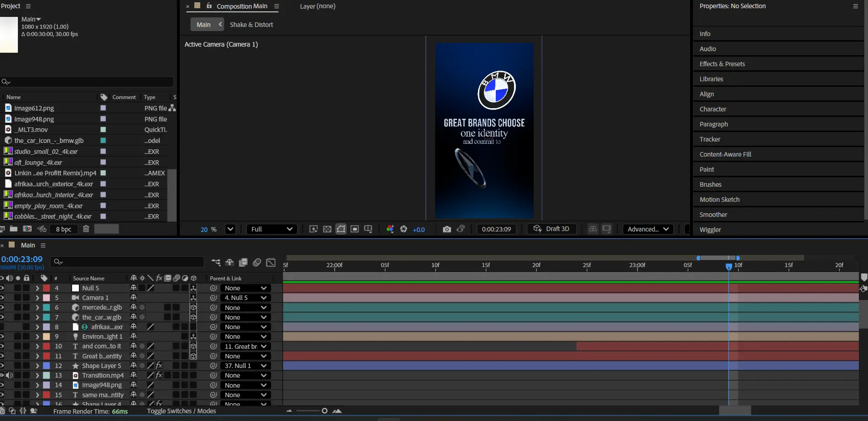The height and width of the screenshot is (421, 868).
Task: Click the new composition icon in Project panel
Action: click(x=27, y=229)
